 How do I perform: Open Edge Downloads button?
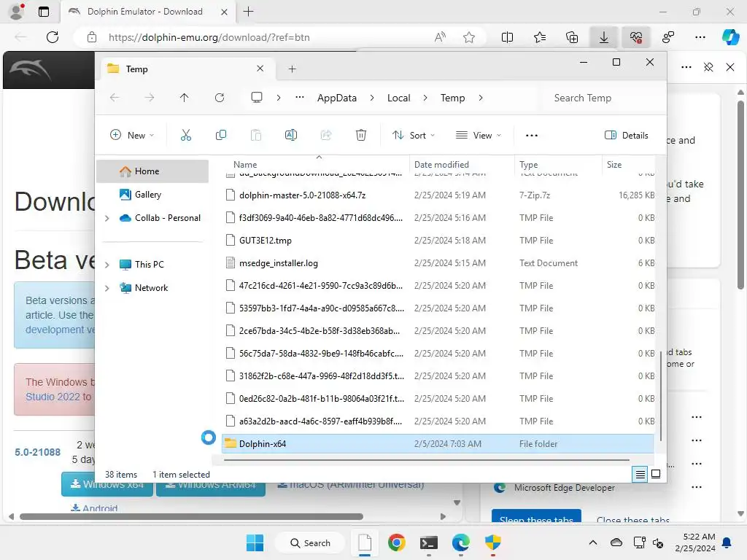[x=603, y=37]
